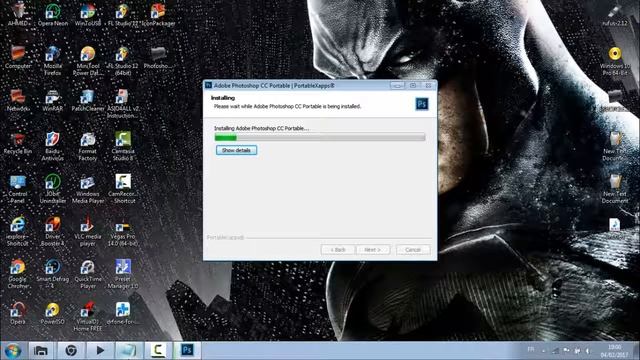Viewport: 640px width, 360px height.
Task: Select the PatchCleaner desktop icon
Action: 88,100
